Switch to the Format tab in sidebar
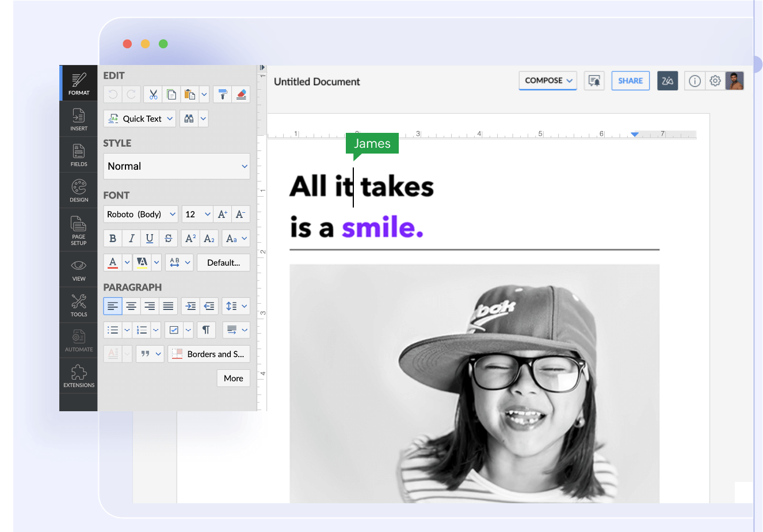 [79, 83]
